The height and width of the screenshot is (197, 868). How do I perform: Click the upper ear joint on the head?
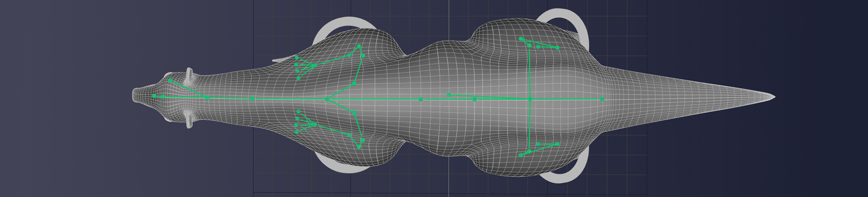tap(170, 81)
